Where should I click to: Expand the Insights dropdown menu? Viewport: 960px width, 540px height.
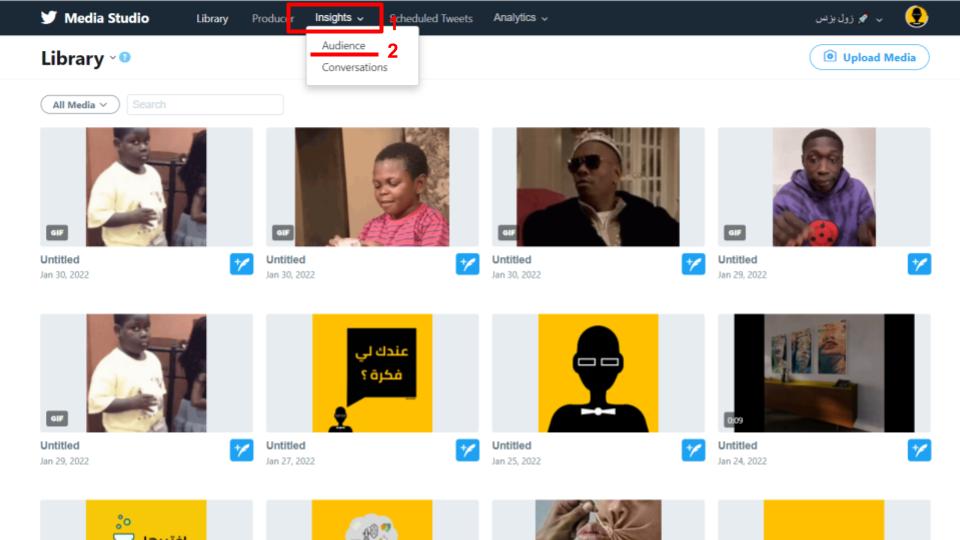(x=339, y=18)
